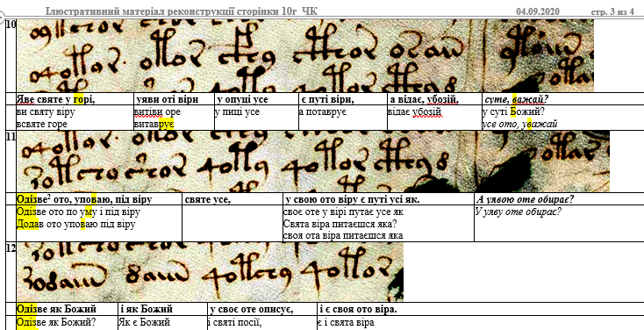644x330 pixels.
Task: Select cell 'у своє оте описує,'
Action: (x=262, y=309)
